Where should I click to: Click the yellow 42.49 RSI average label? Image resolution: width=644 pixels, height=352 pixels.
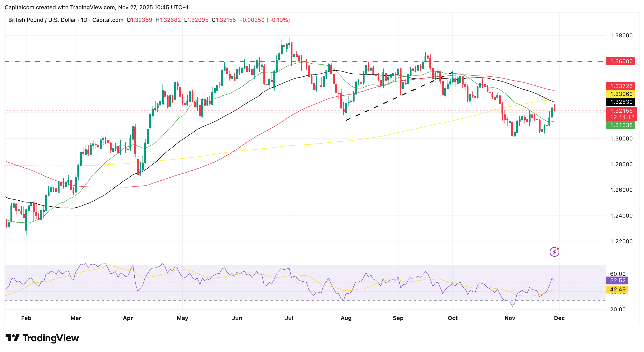pyautogui.click(x=617, y=289)
